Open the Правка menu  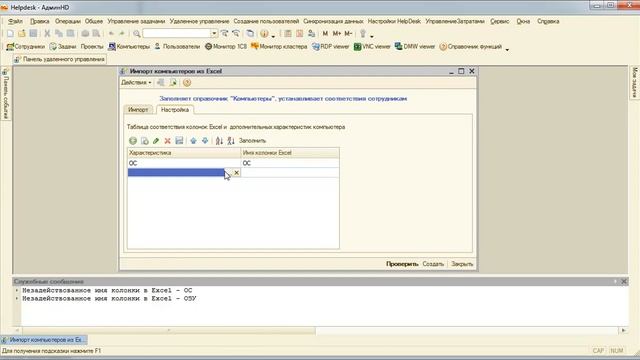click(40, 21)
